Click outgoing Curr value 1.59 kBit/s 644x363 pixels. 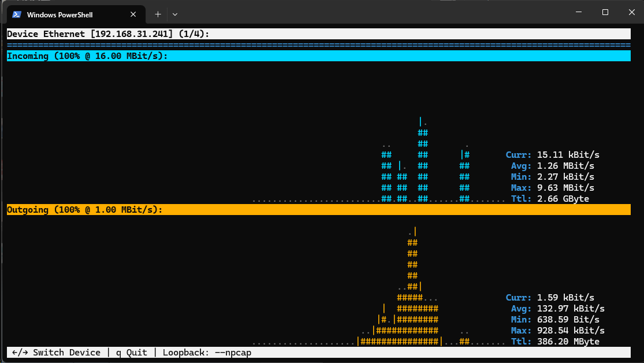click(565, 298)
